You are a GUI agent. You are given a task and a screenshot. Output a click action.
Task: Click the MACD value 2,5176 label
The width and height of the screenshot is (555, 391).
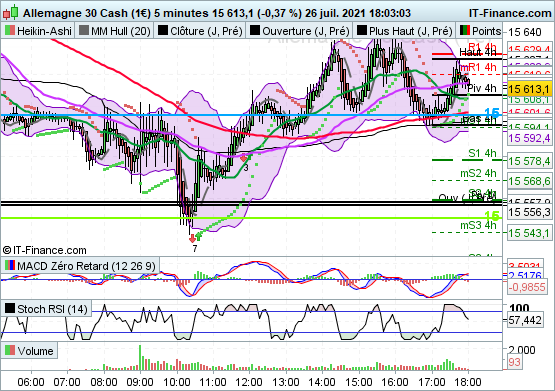coord(525,276)
